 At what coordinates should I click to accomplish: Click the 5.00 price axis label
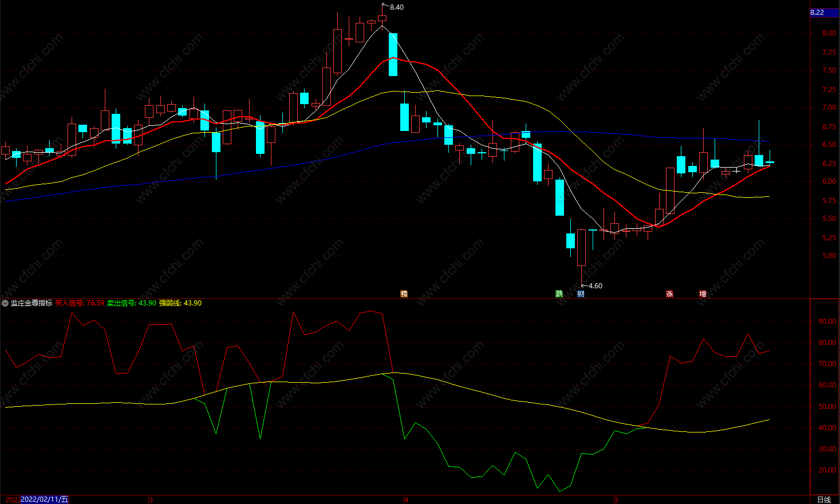click(x=829, y=256)
